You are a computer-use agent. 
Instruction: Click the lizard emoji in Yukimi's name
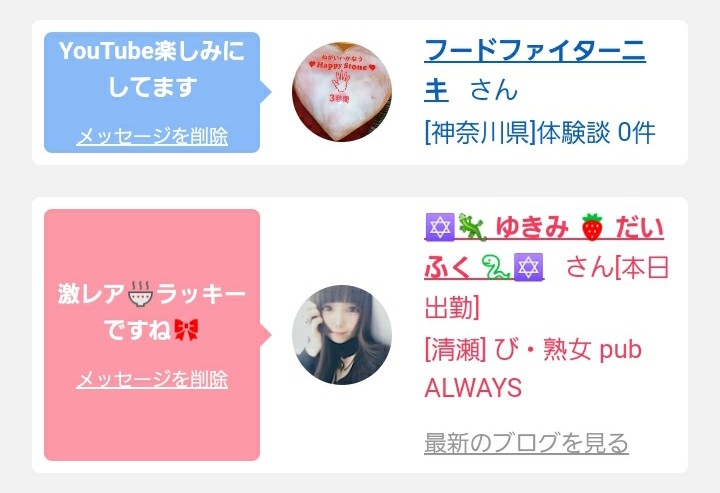[x=472, y=227]
